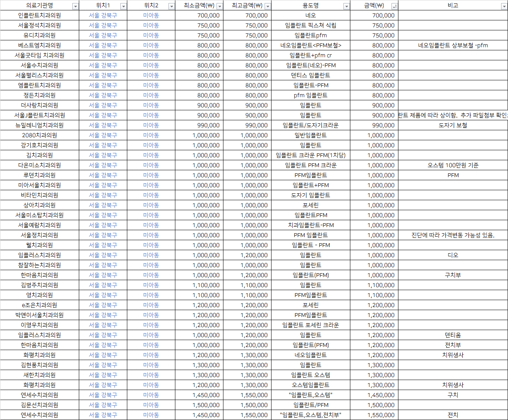Open the 비고 column filter dropdown

pos(504,6)
